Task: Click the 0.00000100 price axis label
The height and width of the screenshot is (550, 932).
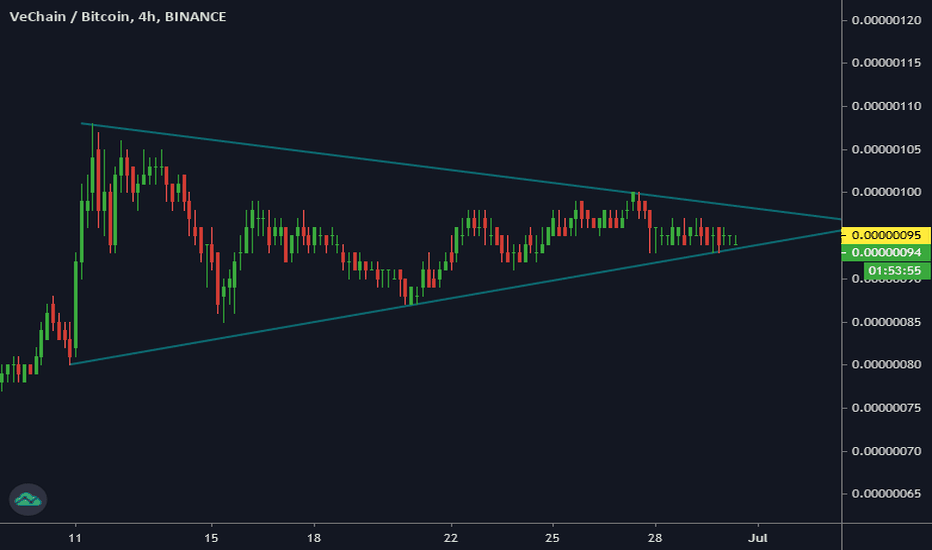Action: coord(886,191)
